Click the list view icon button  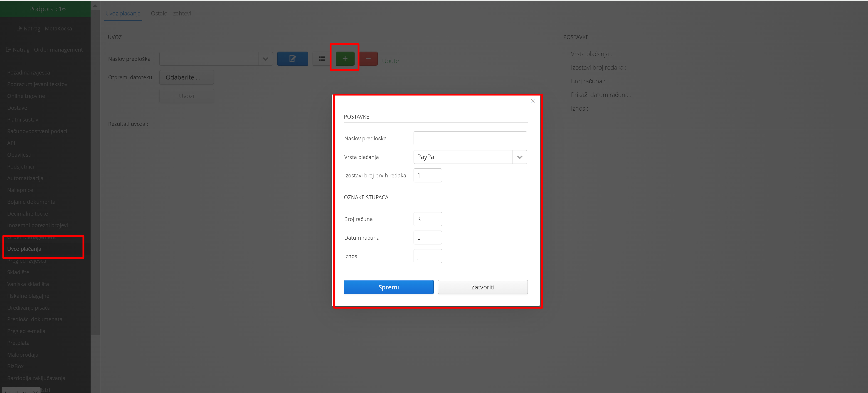tap(322, 59)
